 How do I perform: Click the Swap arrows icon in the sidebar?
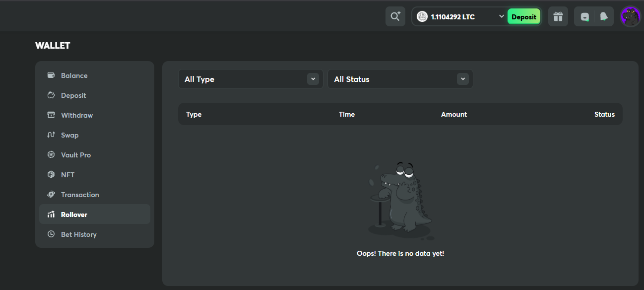pos(51,135)
